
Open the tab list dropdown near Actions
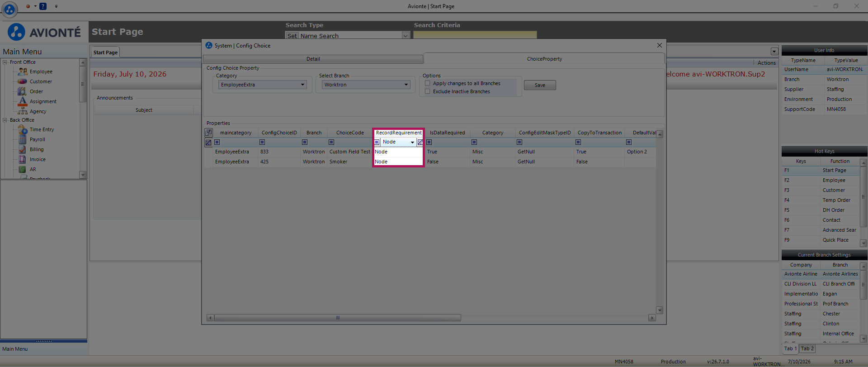[774, 52]
